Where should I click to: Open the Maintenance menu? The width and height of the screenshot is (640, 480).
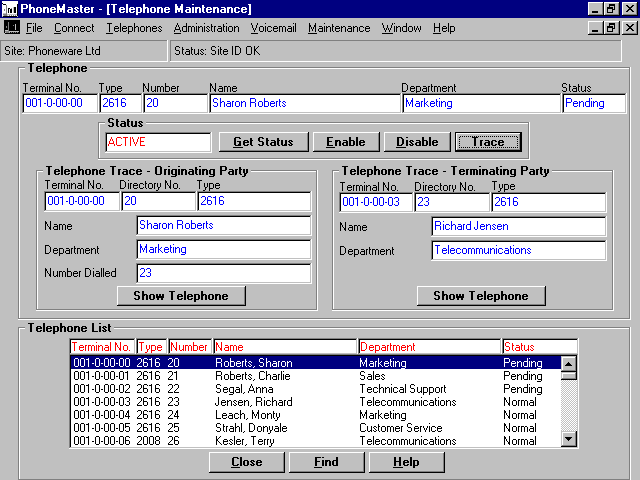click(339, 28)
